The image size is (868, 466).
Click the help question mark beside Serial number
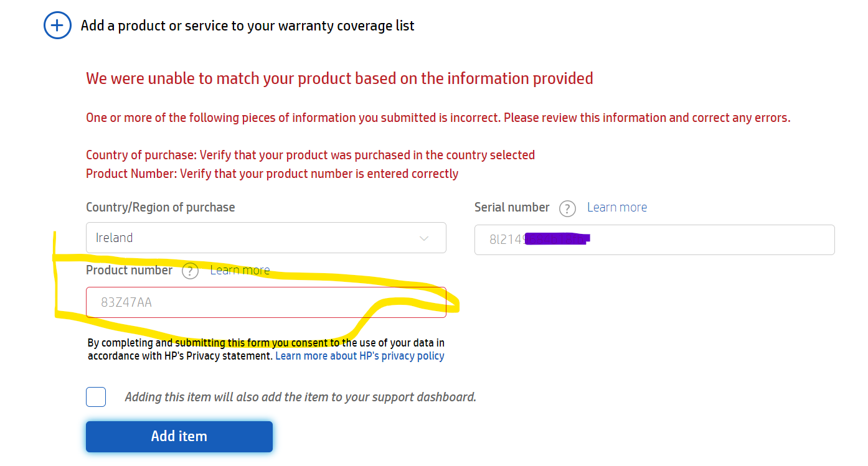click(x=567, y=208)
